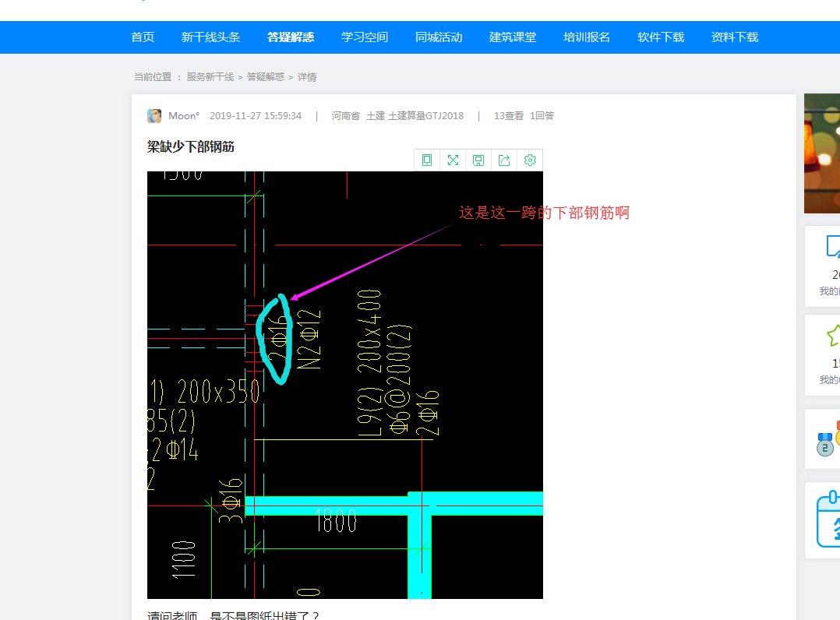
Task: Select 建筑课堂 from the navigation bar
Action: pyautogui.click(x=513, y=37)
